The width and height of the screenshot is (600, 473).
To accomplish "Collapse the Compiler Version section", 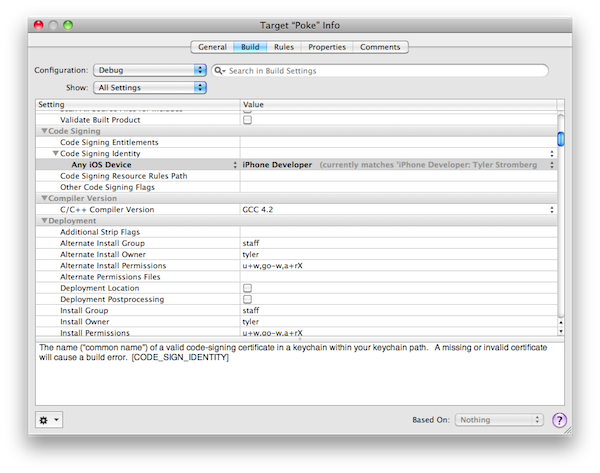I will pos(44,198).
